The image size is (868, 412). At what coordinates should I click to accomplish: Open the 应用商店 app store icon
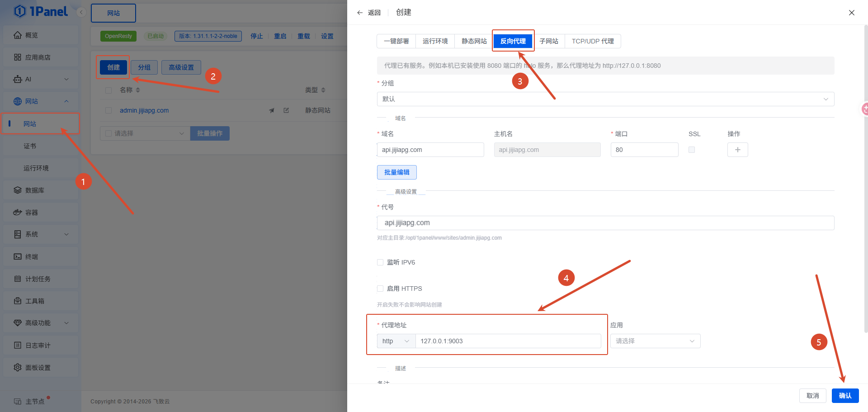tap(18, 57)
